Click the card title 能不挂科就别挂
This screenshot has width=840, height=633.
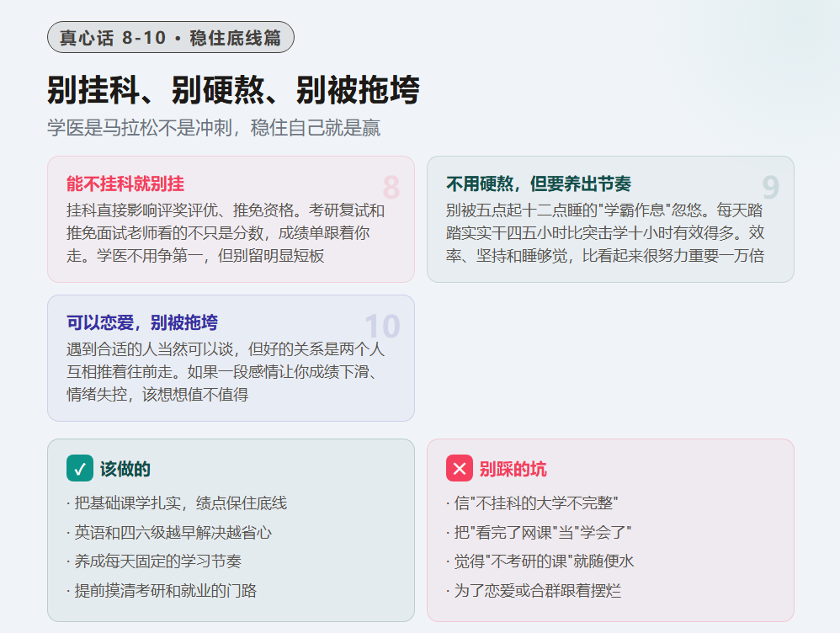(125, 184)
